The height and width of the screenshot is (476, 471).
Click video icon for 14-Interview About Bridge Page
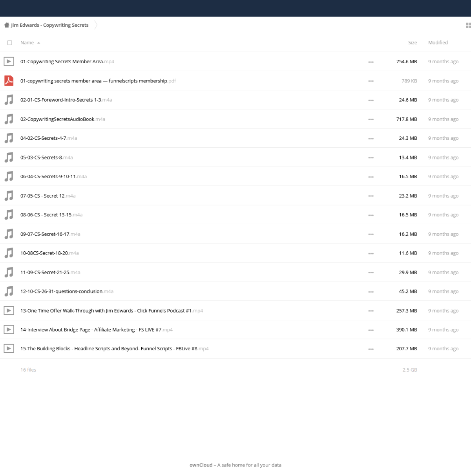[9, 330]
